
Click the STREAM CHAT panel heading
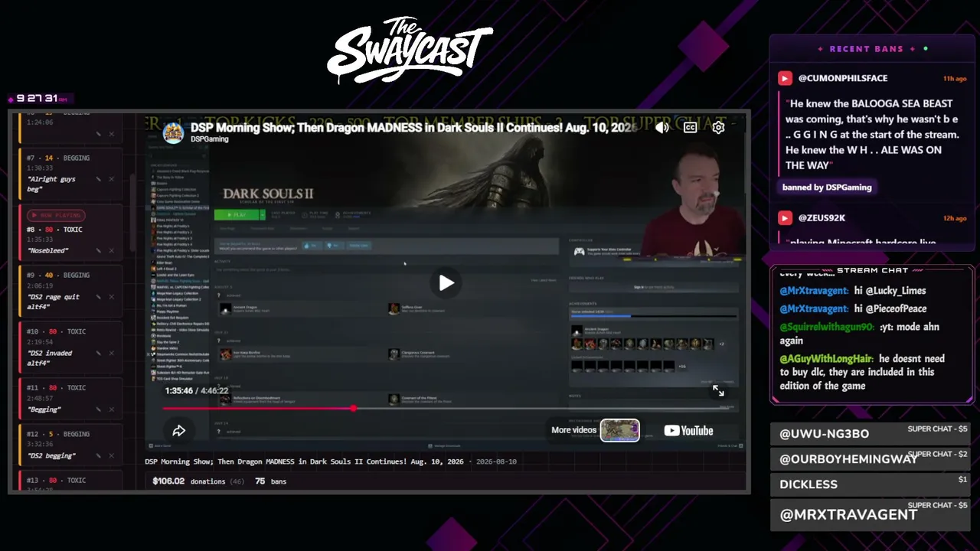click(873, 270)
